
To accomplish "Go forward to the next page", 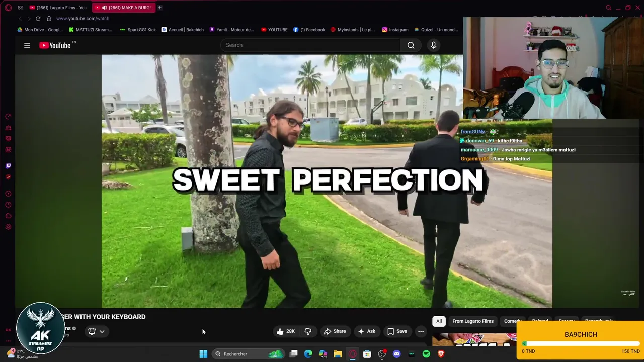I will pos(29,19).
